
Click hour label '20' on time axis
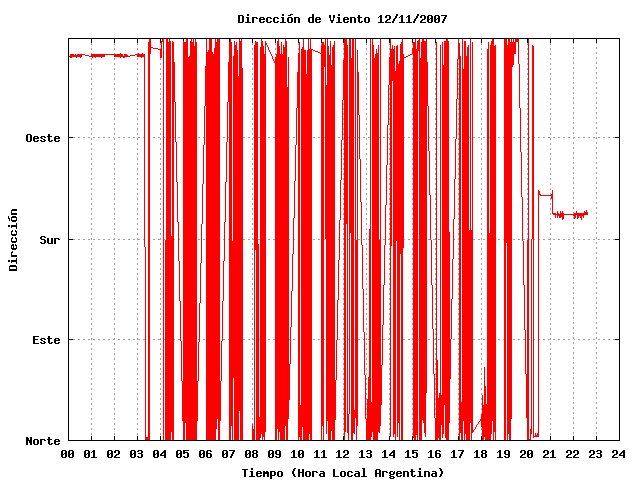pyautogui.click(x=527, y=454)
